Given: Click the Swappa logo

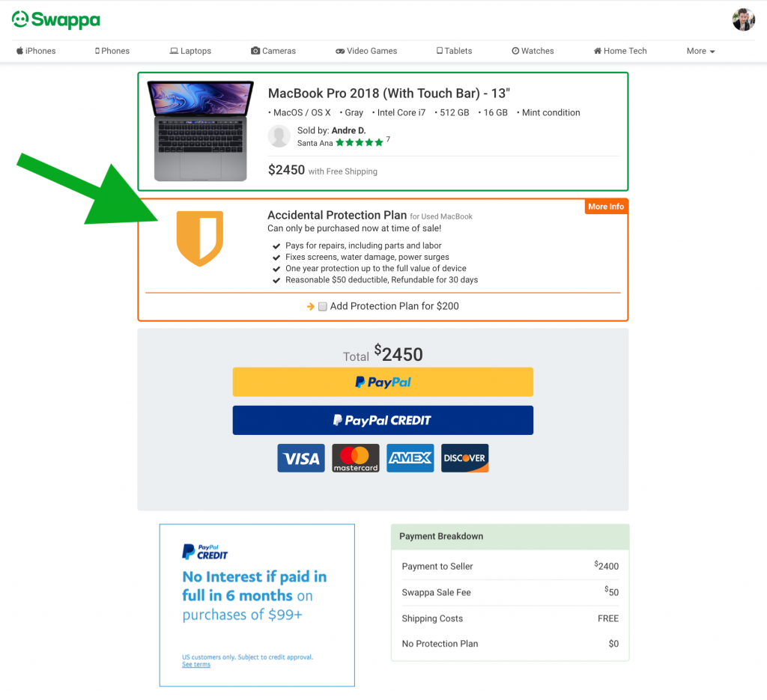Looking at the screenshot, I should point(55,19).
